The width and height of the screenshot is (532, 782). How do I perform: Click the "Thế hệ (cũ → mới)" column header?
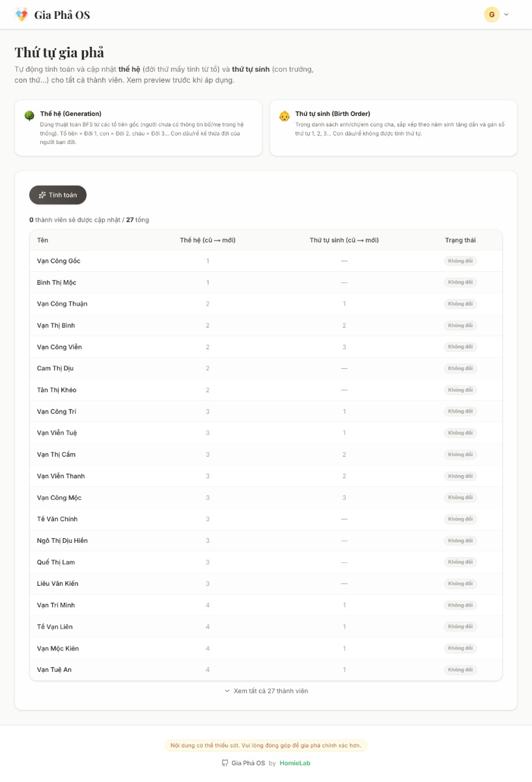coord(208,240)
